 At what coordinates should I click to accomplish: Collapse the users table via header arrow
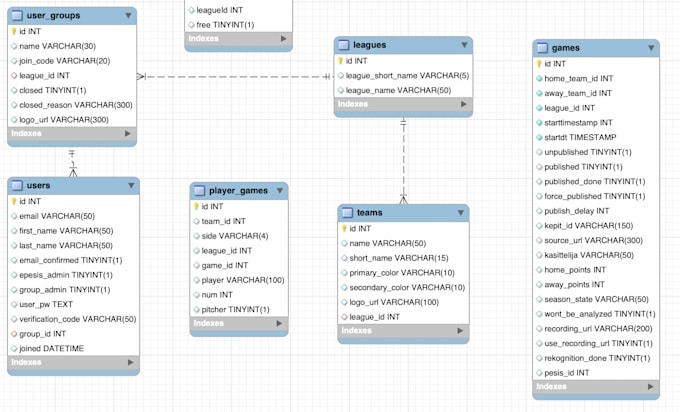click(x=131, y=186)
